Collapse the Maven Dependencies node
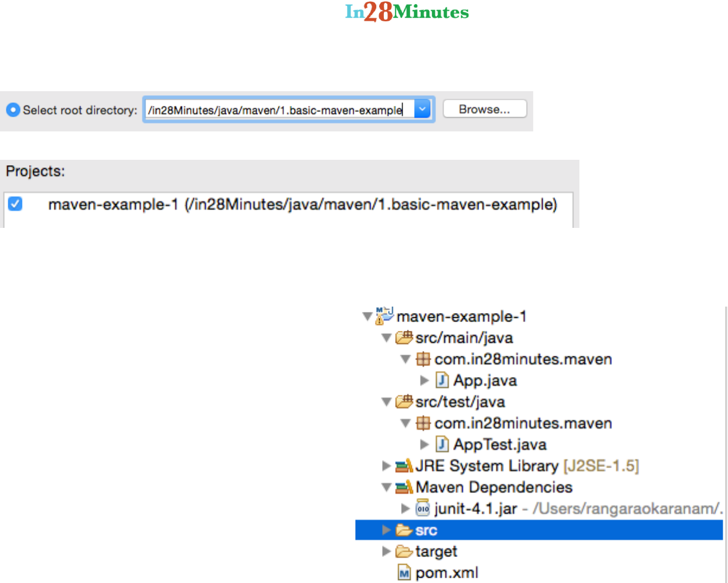728x583 pixels. (x=386, y=487)
